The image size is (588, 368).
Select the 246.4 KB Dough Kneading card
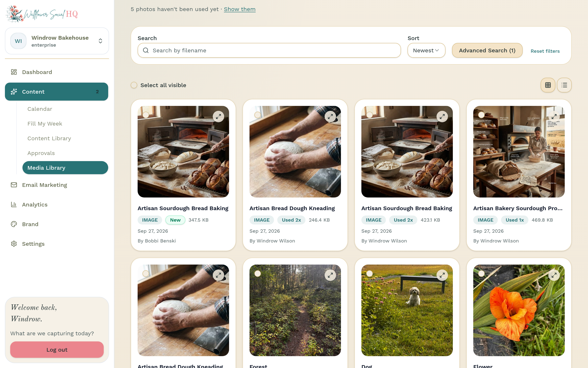coord(257,115)
